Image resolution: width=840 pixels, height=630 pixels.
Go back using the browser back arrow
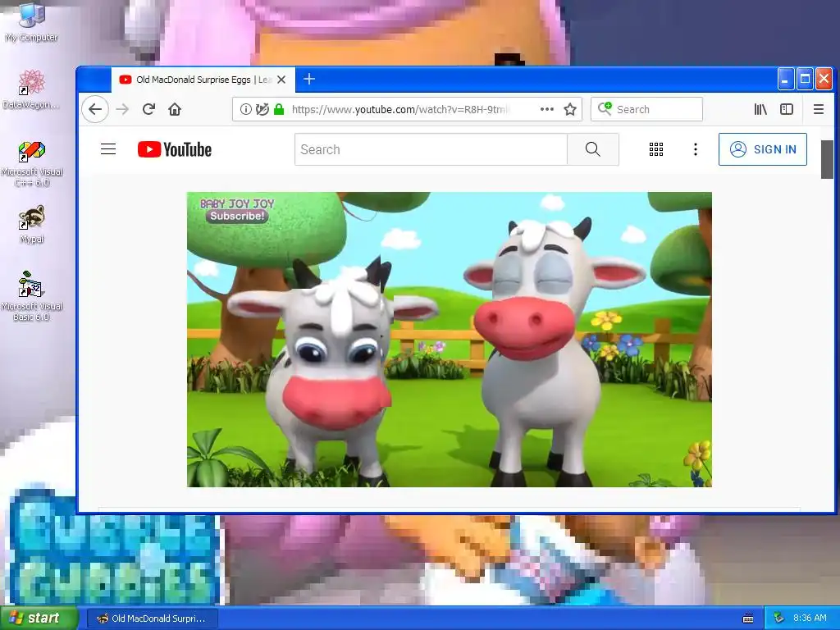coord(95,109)
